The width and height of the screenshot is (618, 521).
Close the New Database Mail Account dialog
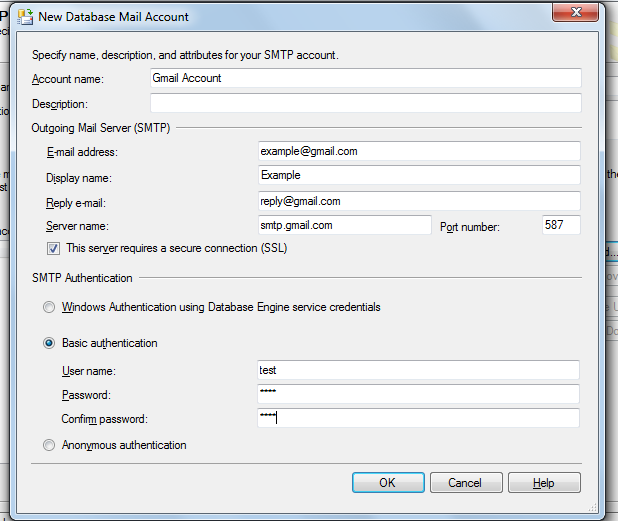click(x=576, y=12)
